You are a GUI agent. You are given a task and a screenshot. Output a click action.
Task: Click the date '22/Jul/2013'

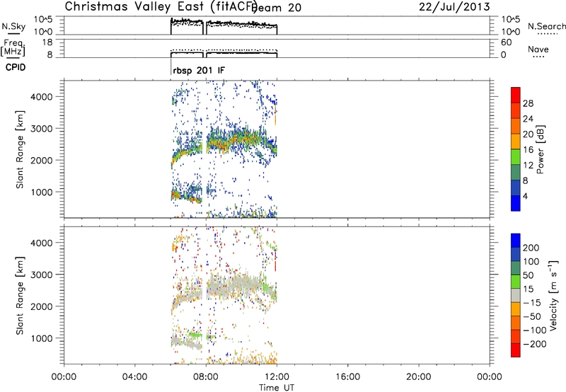click(x=454, y=6)
